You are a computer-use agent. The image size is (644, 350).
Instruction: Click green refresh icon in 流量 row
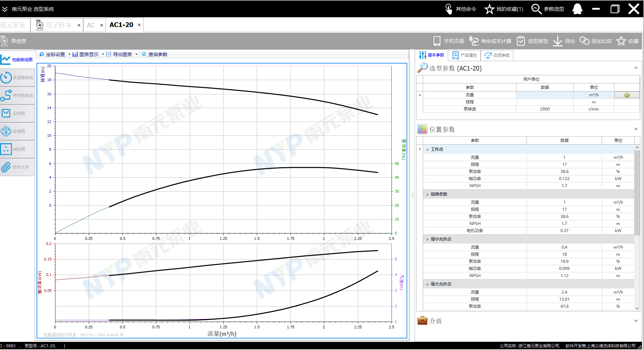point(627,95)
